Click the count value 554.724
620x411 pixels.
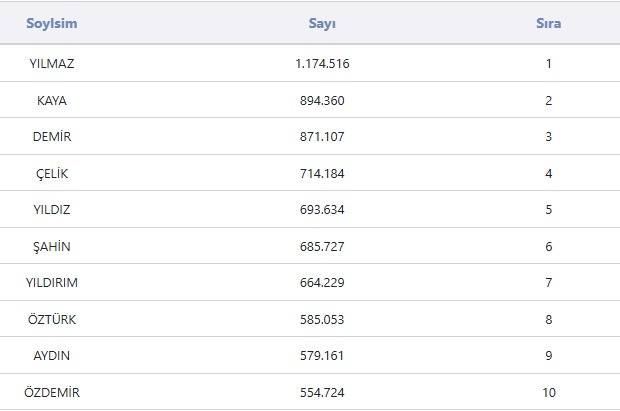[322, 393]
